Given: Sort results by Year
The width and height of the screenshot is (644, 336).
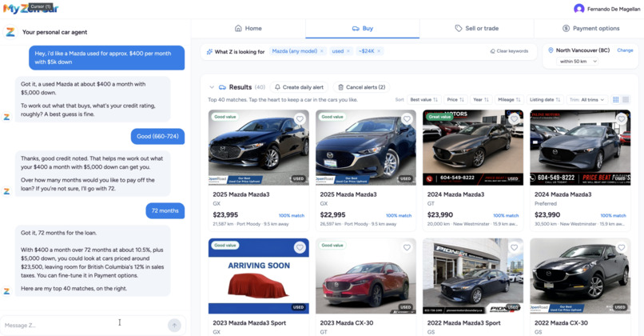Looking at the screenshot, I should (x=481, y=99).
